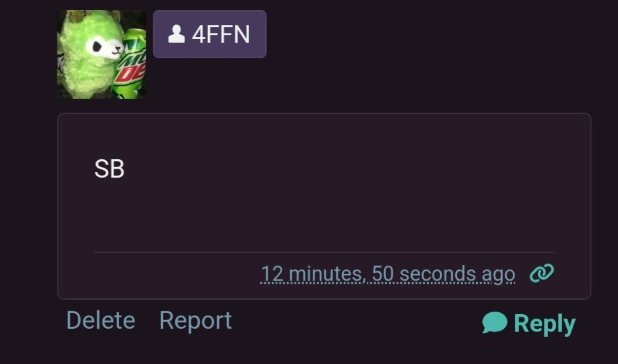
Task: Delete this comment
Action: pos(100,320)
